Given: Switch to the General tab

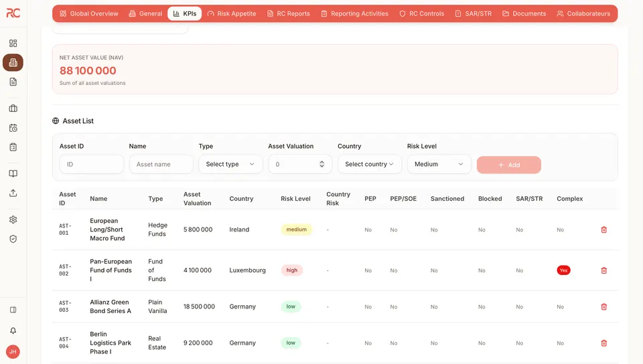Looking at the screenshot, I should [145, 13].
